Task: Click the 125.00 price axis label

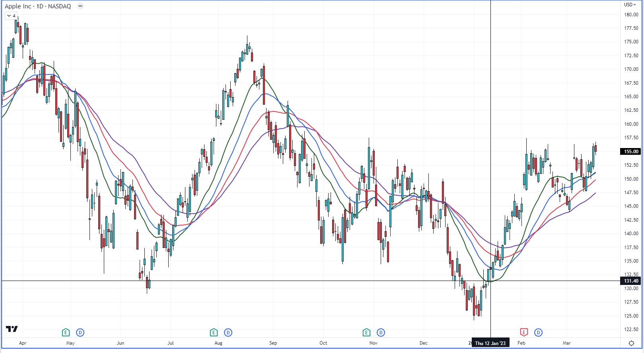Action: click(x=631, y=316)
